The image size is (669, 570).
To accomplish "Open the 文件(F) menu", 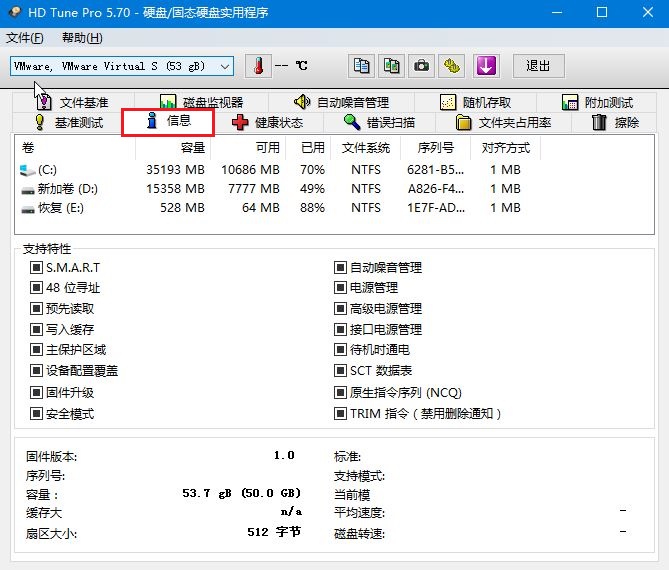I will [25, 38].
